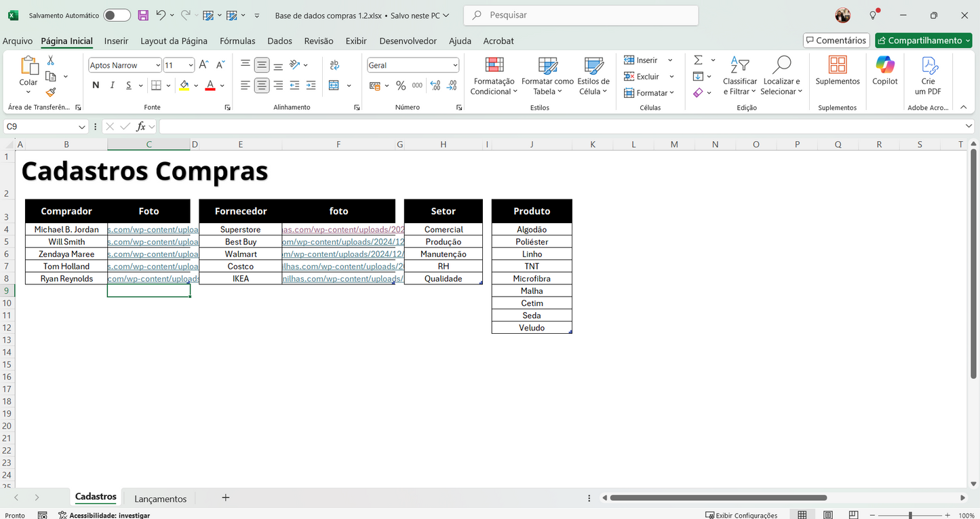Viewport: 980px width, 519px height.
Task: Increase decimal places in Número group
Action: 434,85
